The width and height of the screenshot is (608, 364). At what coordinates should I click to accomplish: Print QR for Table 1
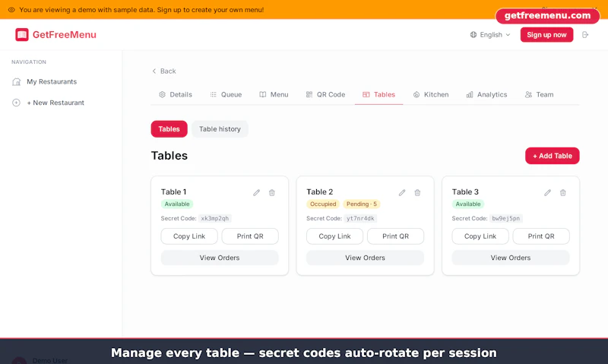click(250, 236)
